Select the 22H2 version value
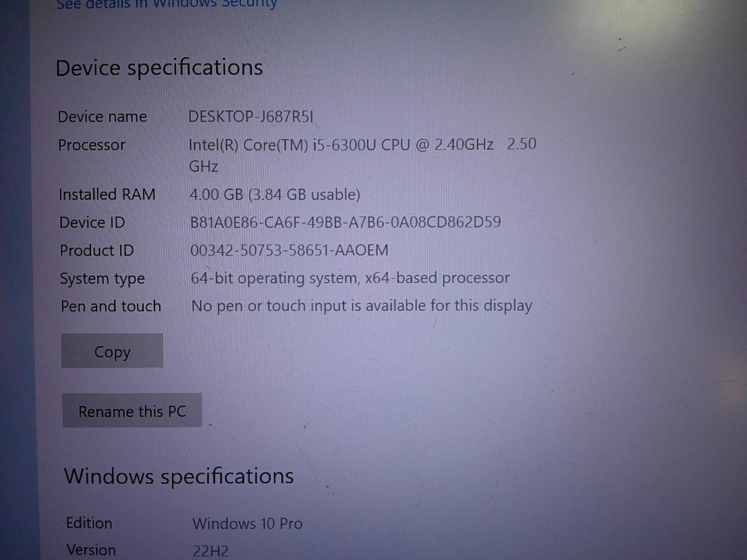Viewport: 747px width, 560px height. 211,551
